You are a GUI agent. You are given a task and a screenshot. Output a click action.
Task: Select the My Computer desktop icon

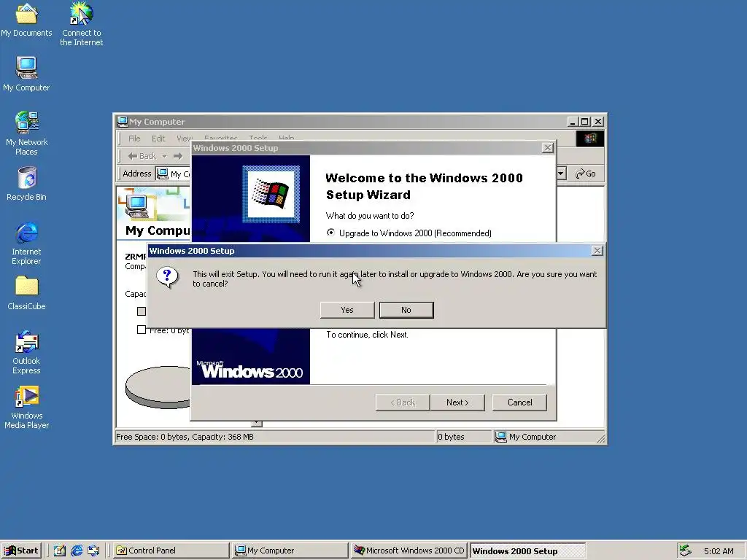pos(26,74)
